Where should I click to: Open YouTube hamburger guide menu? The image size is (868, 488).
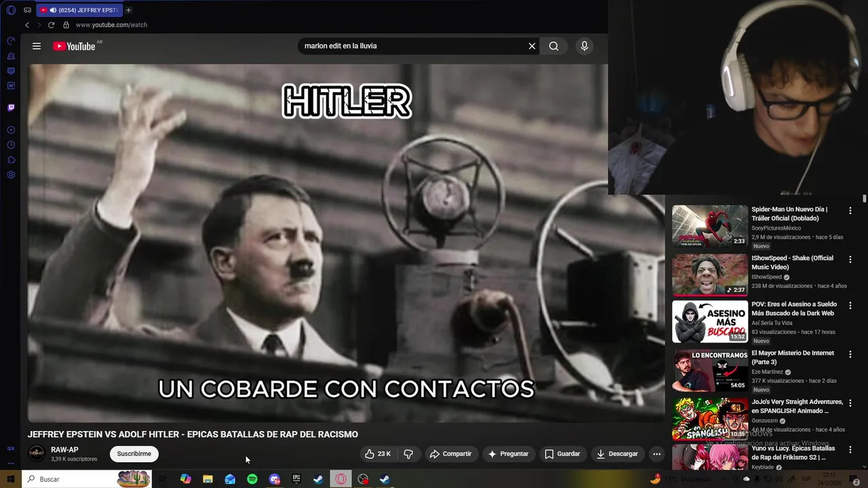(x=37, y=46)
